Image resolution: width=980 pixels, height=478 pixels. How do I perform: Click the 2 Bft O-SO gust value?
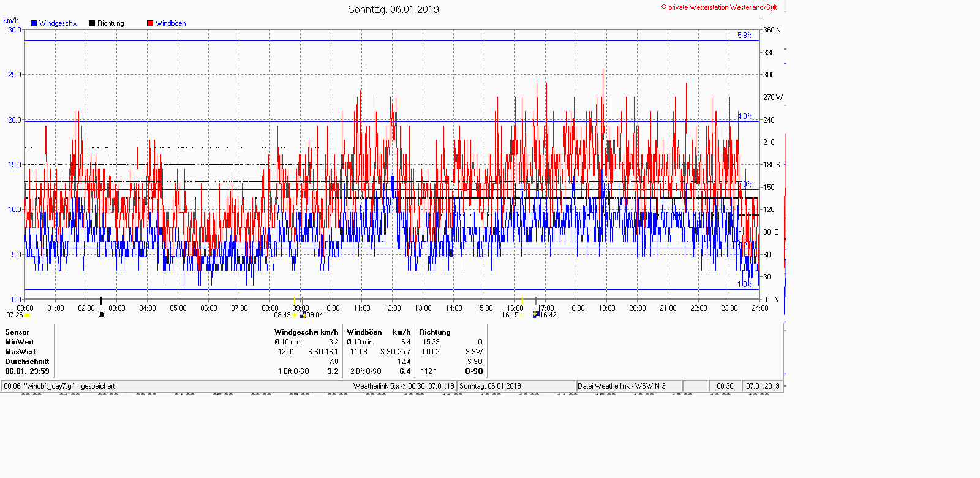(x=366, y=371)
